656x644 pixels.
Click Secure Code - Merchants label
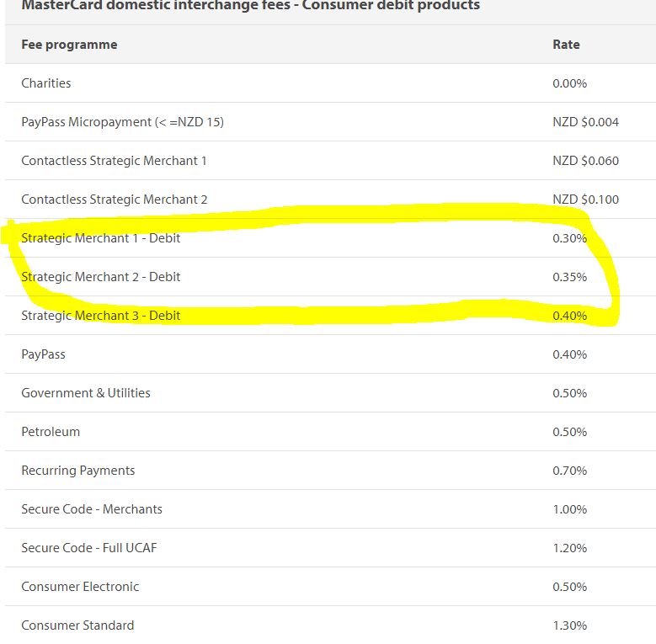coord(92,509)
